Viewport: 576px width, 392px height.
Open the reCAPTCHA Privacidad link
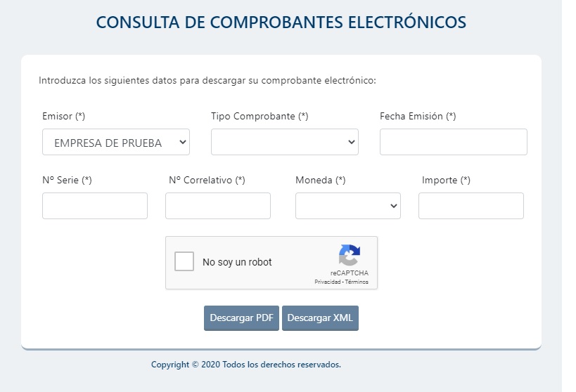[x=327, y=282]
